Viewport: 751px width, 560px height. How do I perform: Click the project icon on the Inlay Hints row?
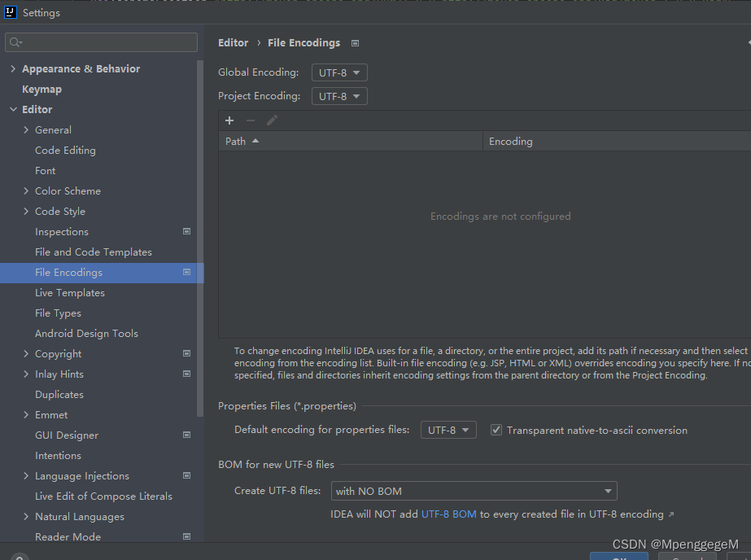click(187, 374)
